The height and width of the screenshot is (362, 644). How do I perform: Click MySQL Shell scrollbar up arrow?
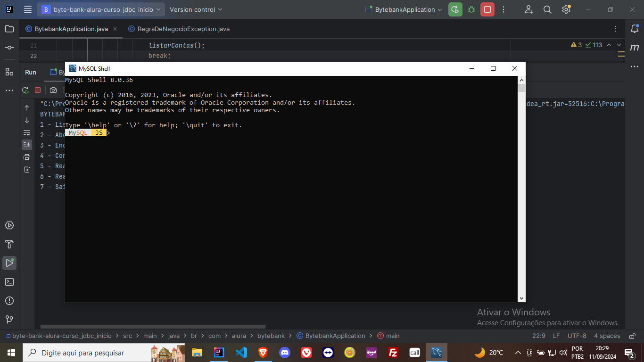521,80
